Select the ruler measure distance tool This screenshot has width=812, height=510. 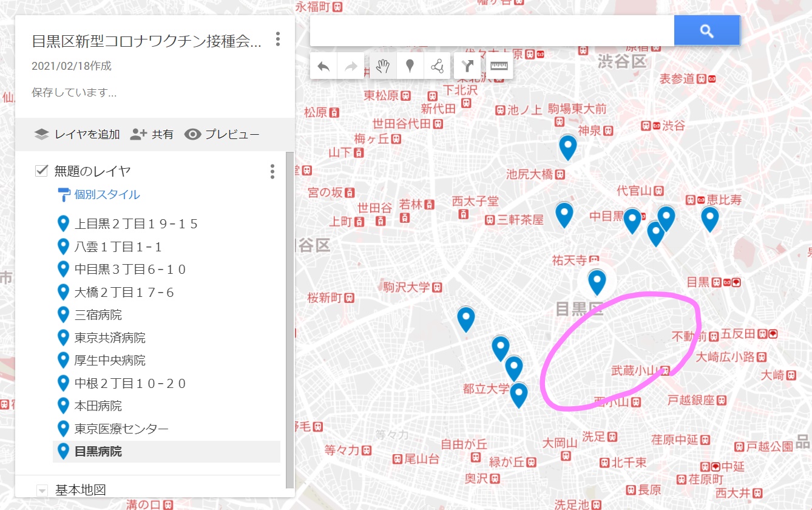(x=499, y=66)
